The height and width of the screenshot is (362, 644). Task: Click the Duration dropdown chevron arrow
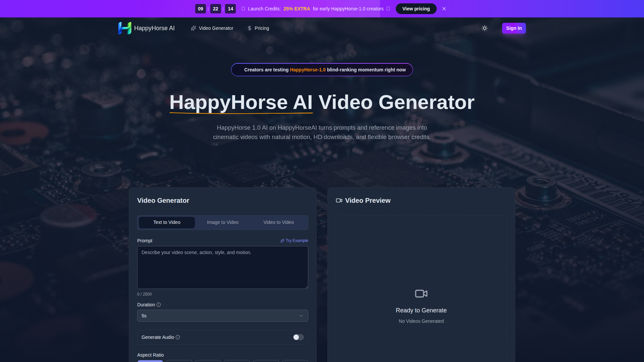pyautogui.click(x=301, y=316)
